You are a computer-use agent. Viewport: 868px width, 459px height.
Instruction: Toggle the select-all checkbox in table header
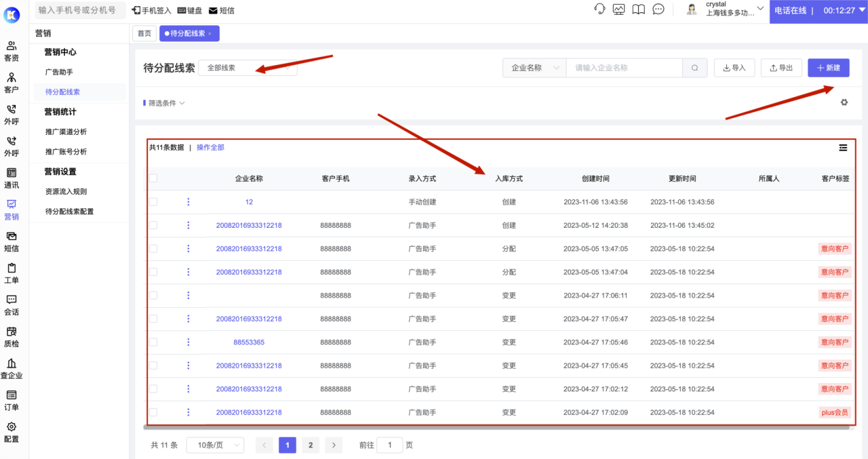(153, 178)
